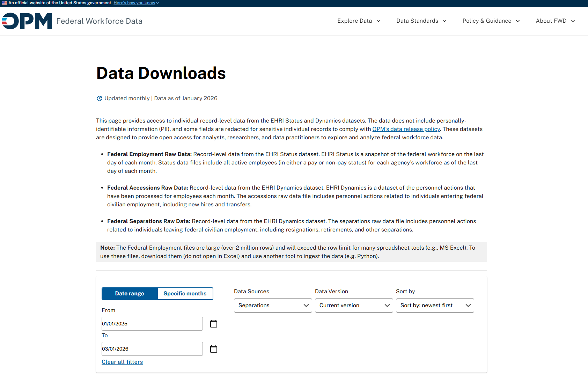588x375 pixels.
Task: Click the dropdown arrow on the Sort by control
Action: point(468,305)
